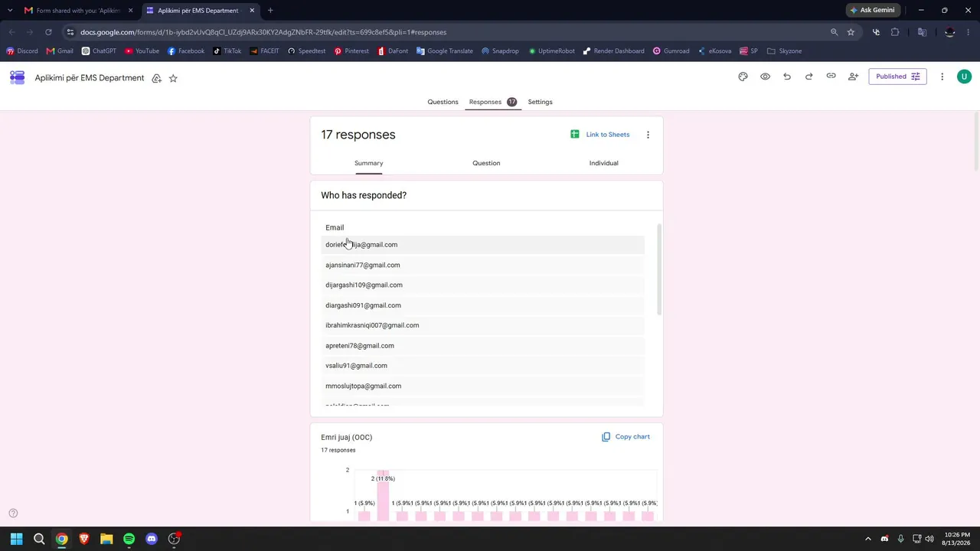Open the green U account avatar
980x551 pixels.
tap(965, 77)
